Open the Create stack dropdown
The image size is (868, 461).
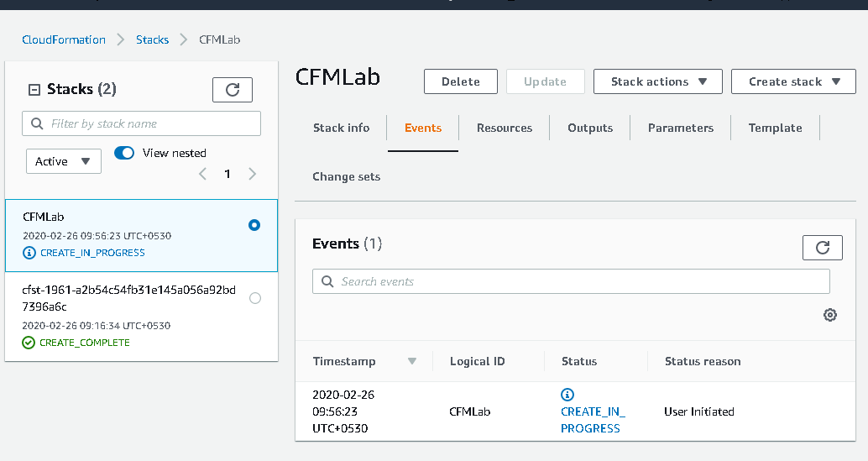click(793, 81)
